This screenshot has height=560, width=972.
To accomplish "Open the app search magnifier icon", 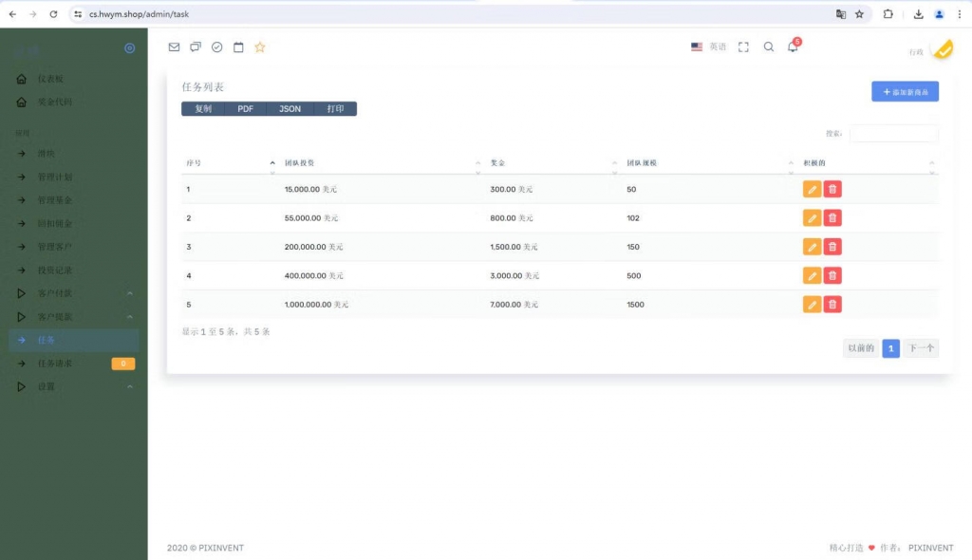I will (769, 47).
